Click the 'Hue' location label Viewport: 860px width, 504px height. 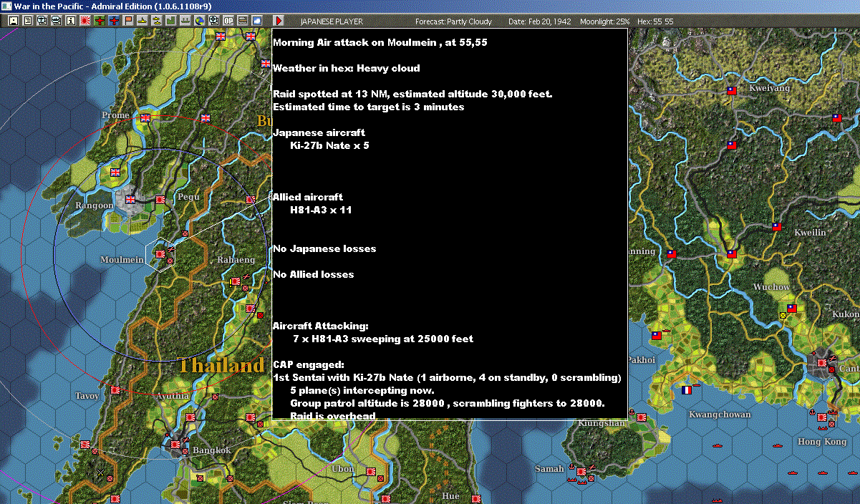click(450, 495)
